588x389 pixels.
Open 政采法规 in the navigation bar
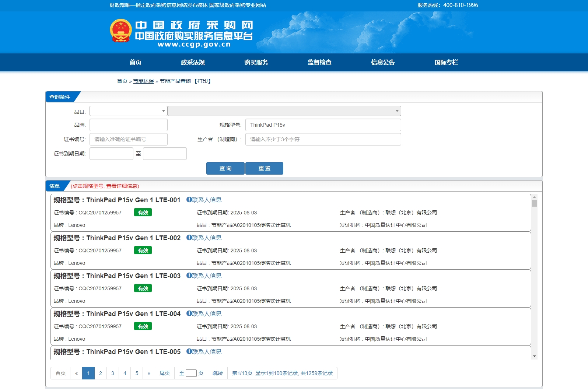pyautogui.click(x=193, y=62)
